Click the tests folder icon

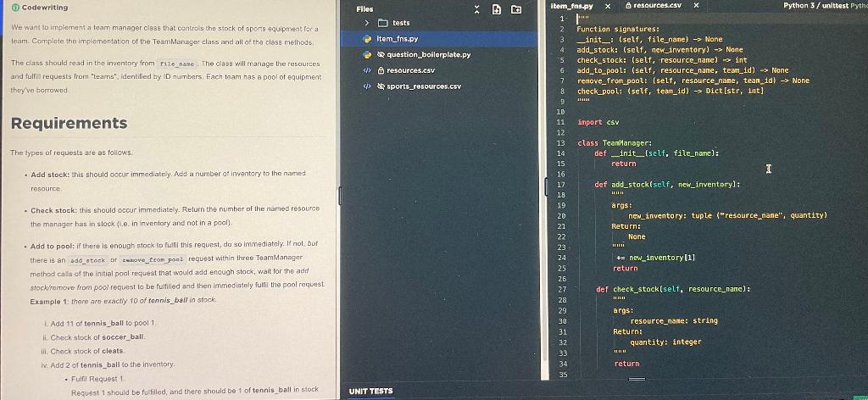point(382,23)
